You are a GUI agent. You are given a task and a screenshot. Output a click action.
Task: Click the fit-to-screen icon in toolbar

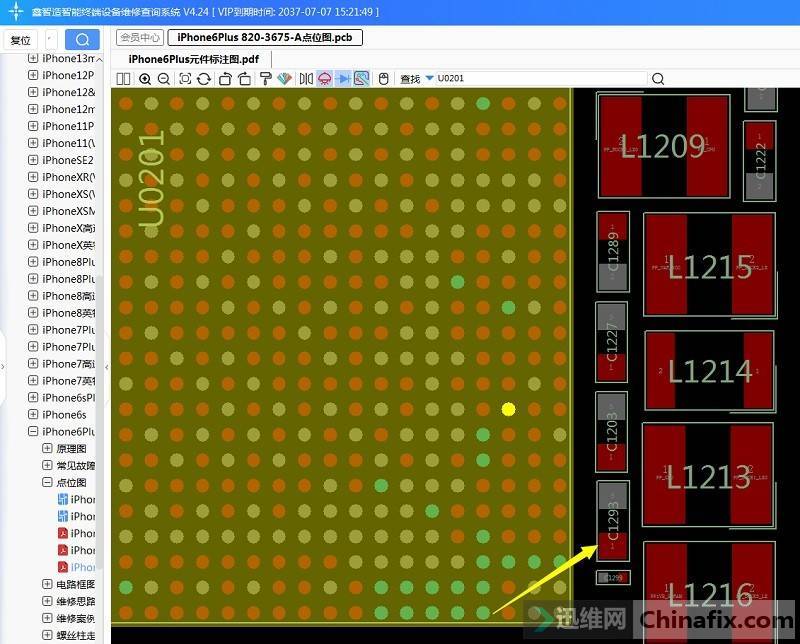point(186,79)
